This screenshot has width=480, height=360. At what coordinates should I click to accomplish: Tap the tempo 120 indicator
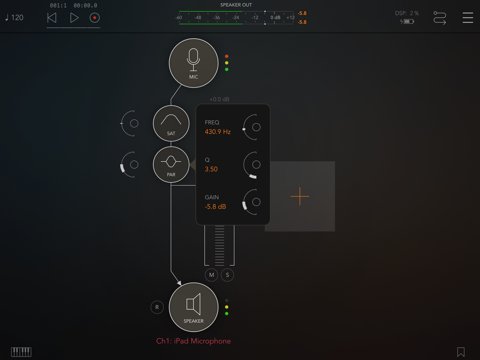(14, 18)
